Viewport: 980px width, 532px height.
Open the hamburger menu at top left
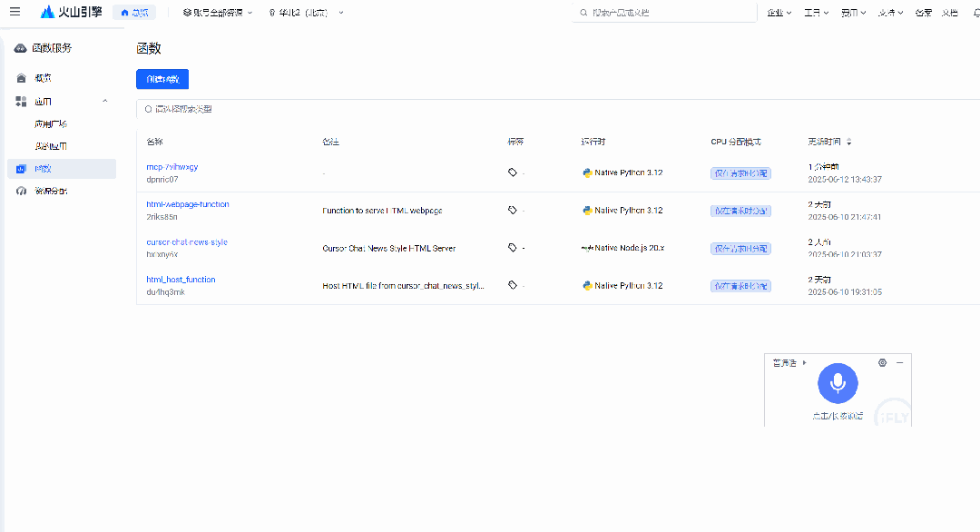pos(15,13)
